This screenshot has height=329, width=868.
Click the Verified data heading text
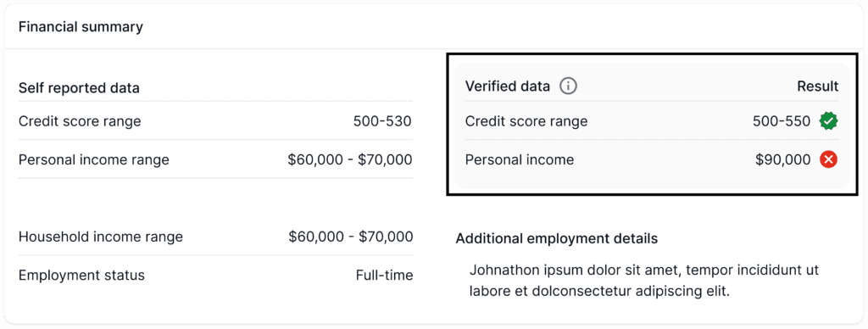click(508, 86)
